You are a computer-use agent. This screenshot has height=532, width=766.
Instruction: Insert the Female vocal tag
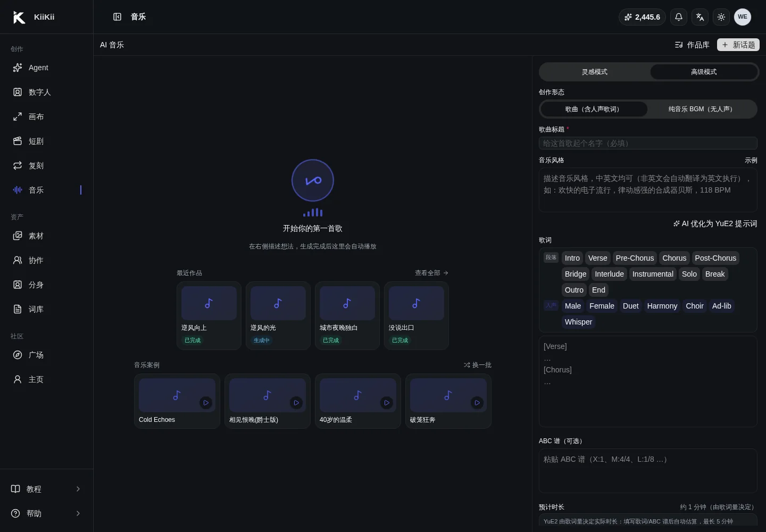(602, 306)
